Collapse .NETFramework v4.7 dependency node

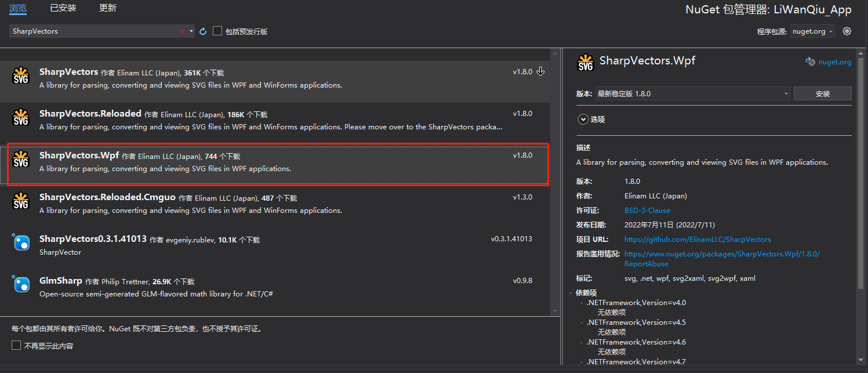[582, 362]
